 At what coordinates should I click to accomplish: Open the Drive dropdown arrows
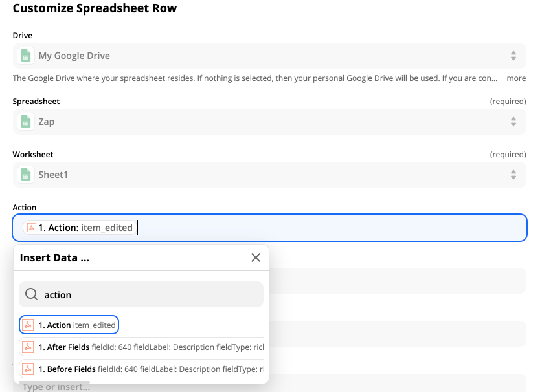(513, 56)
